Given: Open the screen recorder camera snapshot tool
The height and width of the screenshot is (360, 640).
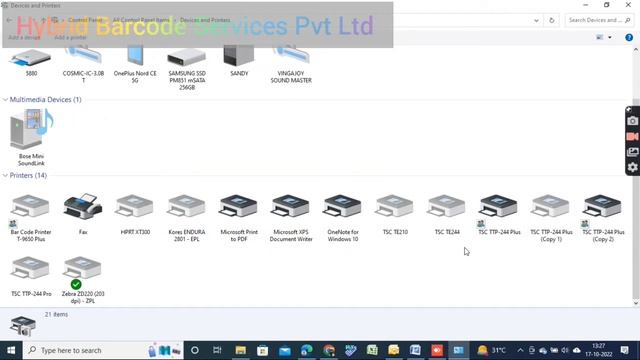Looking at the screenshot, I should tap(632, 121).
